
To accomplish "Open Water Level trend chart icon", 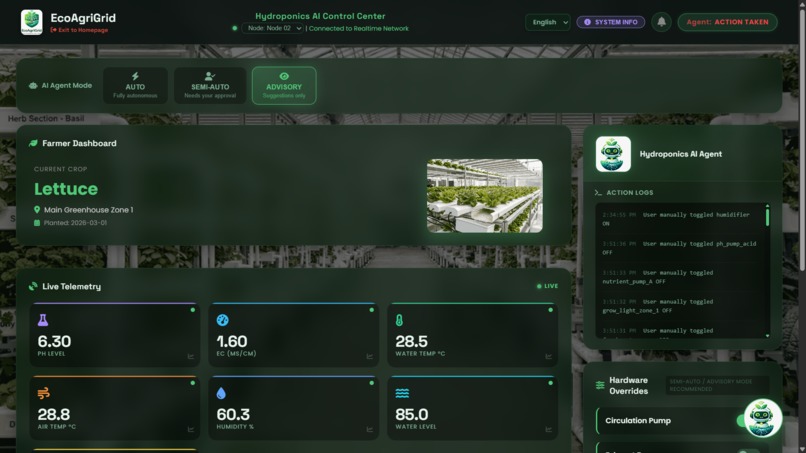I will 548,429.
